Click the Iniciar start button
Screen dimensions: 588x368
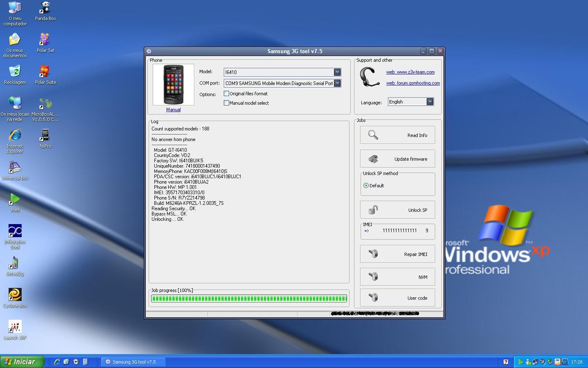[x=22, y=362]
